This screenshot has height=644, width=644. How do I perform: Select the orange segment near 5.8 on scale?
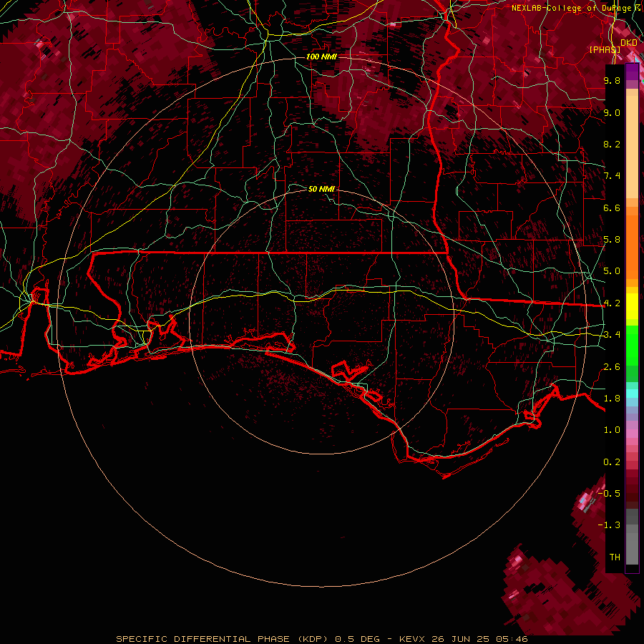(x=632, y=243)
